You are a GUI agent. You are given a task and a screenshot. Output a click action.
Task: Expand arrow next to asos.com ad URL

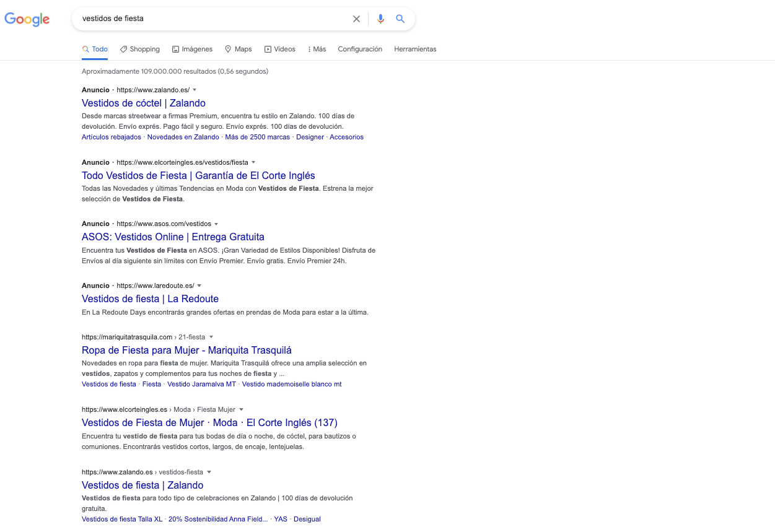pyautogui.click(x=216, y=224)
